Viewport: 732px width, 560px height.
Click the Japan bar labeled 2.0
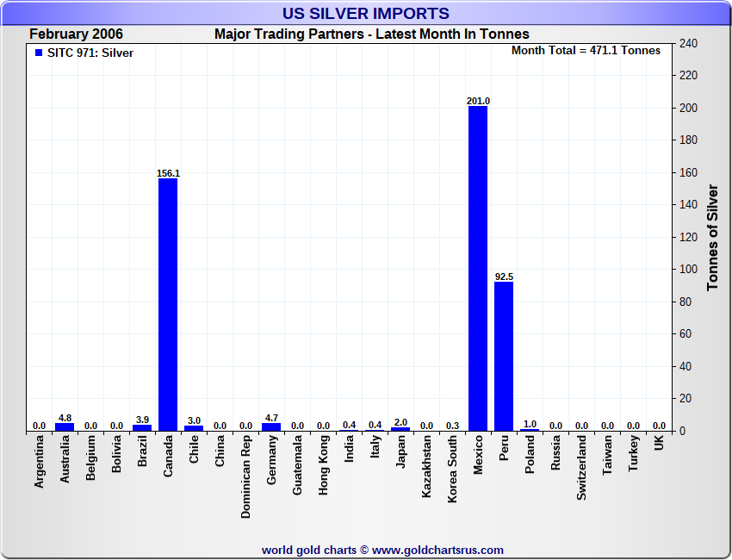point(400,429)
